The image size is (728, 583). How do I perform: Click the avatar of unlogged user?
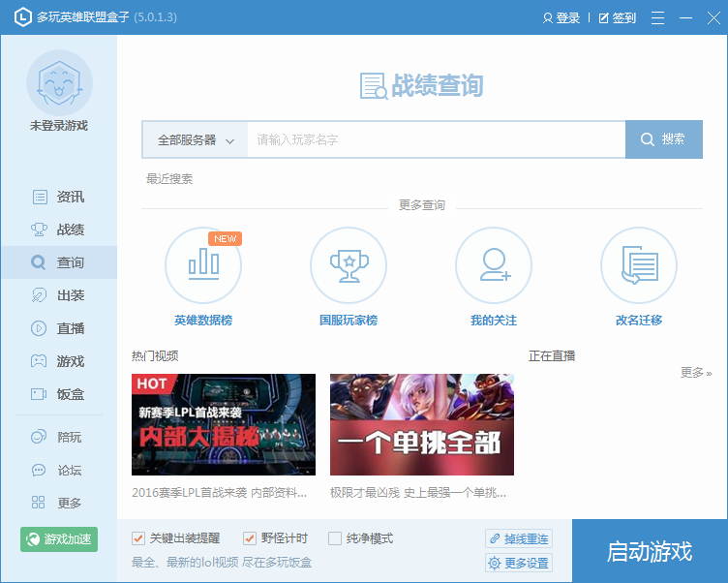[59, 83]
